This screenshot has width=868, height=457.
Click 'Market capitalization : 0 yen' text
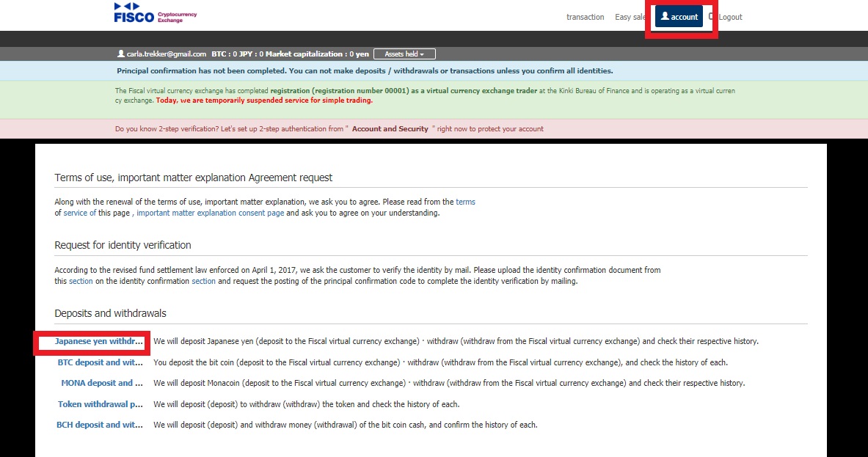(x=317, y=54)
